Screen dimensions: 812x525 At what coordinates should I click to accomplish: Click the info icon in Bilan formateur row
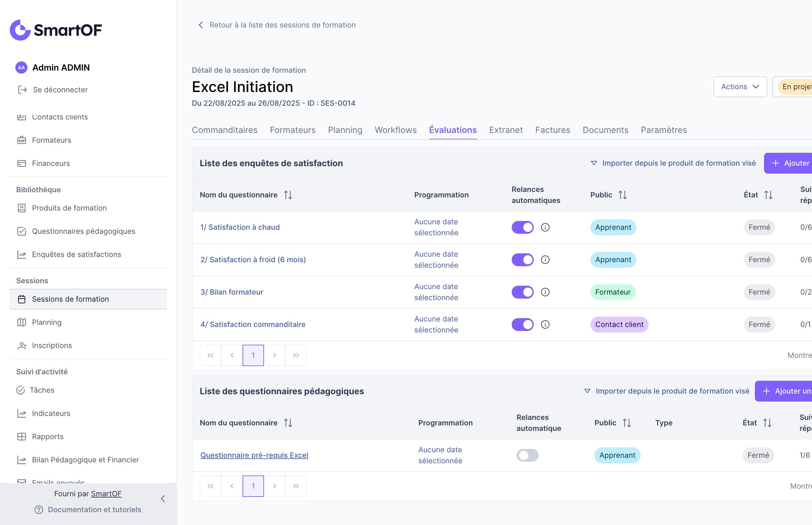tap(545, 292)
